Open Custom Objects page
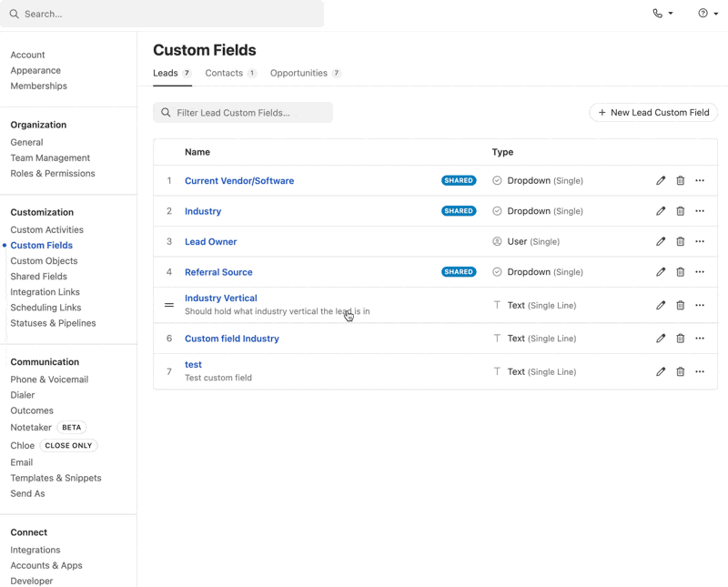 44,261
